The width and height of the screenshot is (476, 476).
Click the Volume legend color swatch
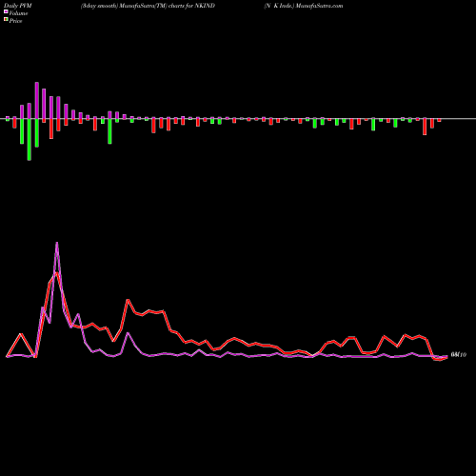pyautogui.click(x=6, y=11)
